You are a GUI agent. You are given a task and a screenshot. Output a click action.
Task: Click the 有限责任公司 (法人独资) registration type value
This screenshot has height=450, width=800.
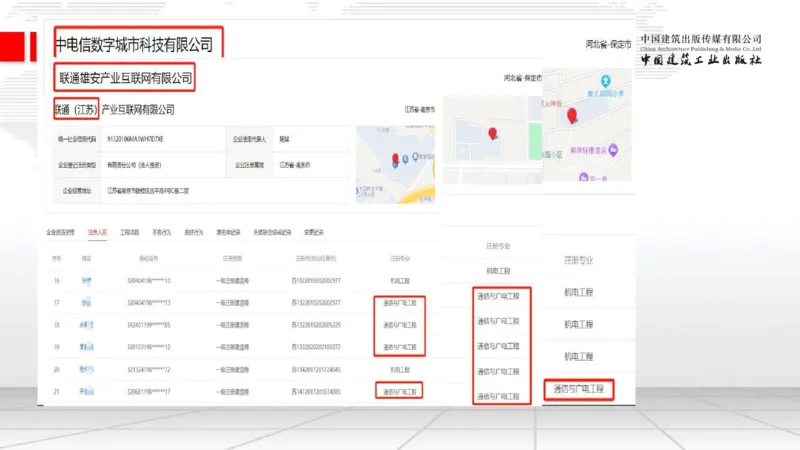[x=134, y=165]
